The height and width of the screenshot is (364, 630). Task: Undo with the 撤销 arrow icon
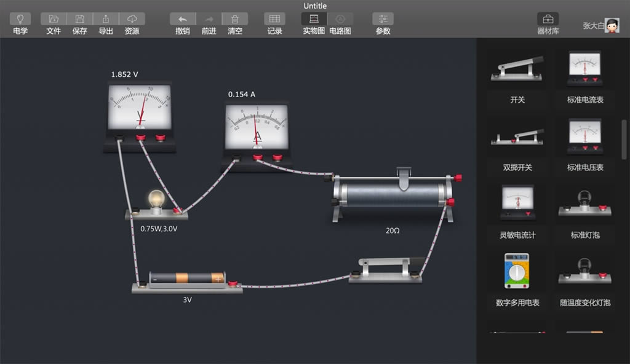pyautogui.click(x=183, y=19)
